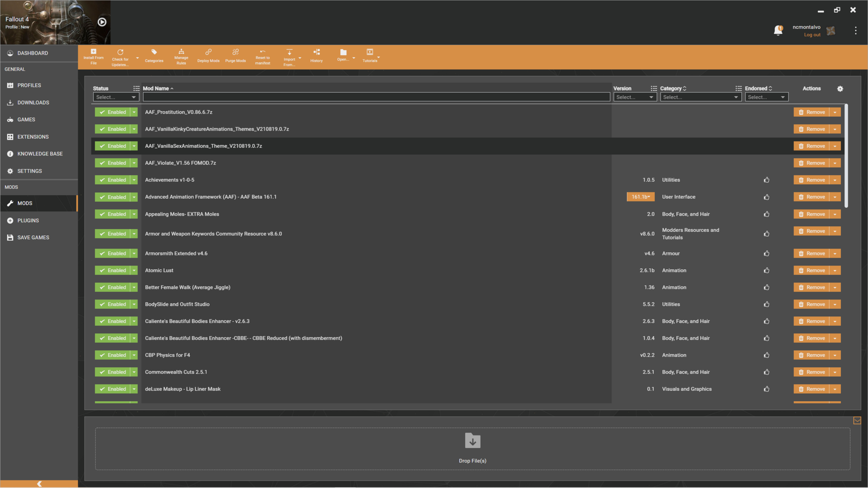The height and width of the screenshot is (488, 868).
Task: Remove CBP Physics for F4
Action: (x=811, y=355)
